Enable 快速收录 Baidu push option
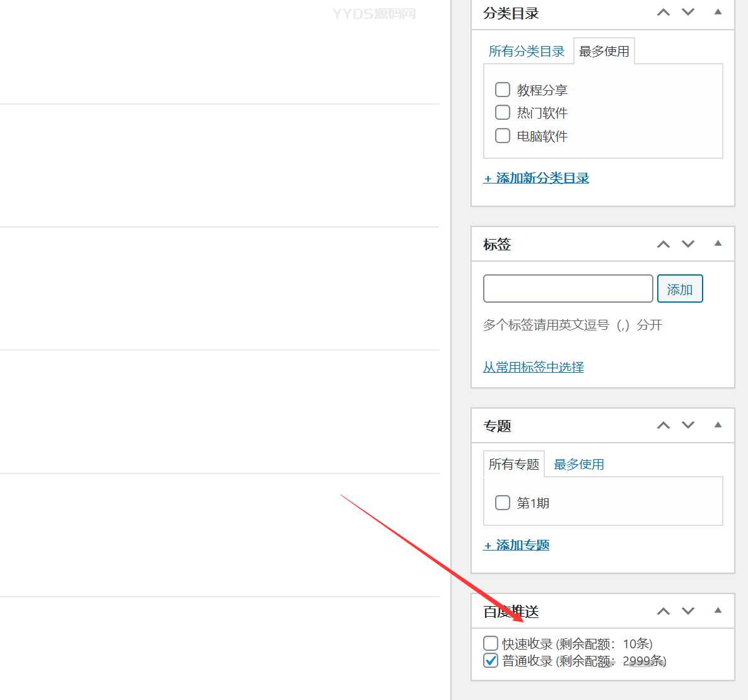Image resolution: width=748 pixels, height=700 pixels. 491,643
